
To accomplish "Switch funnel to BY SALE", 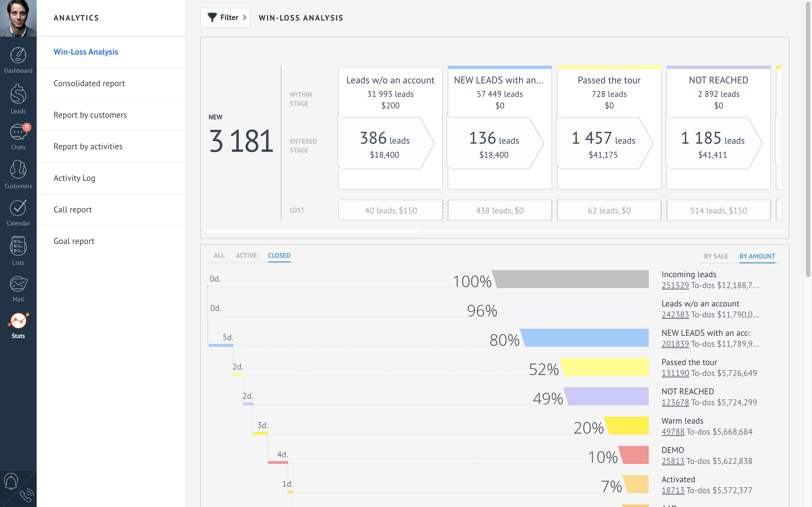I will point(716,257).
